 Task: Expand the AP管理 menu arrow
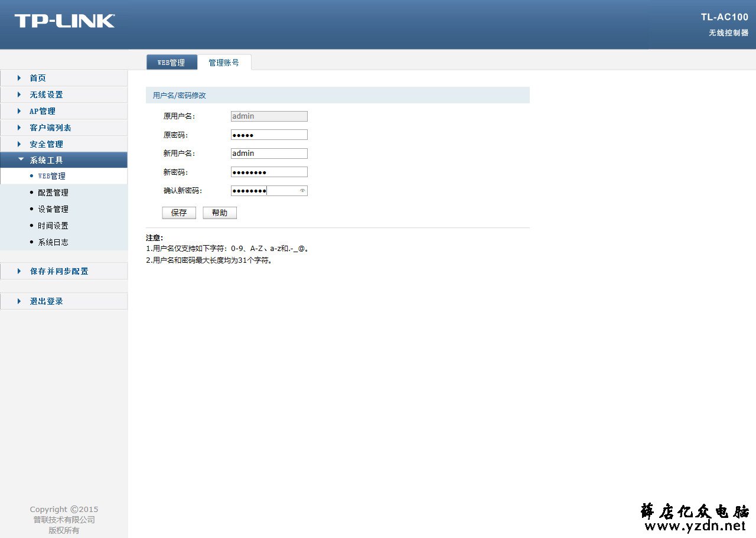[19, 111]
